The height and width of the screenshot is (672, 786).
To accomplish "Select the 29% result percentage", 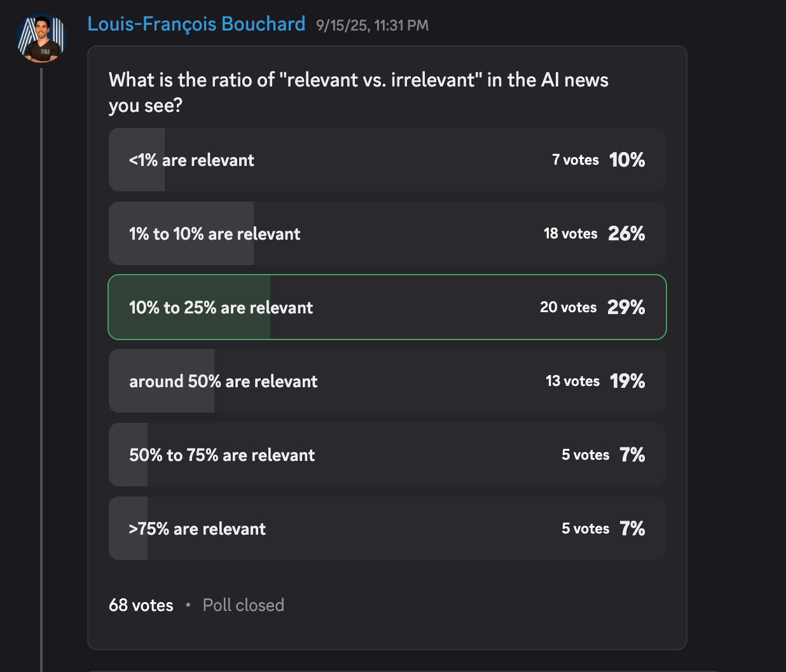I will point(626,307).
